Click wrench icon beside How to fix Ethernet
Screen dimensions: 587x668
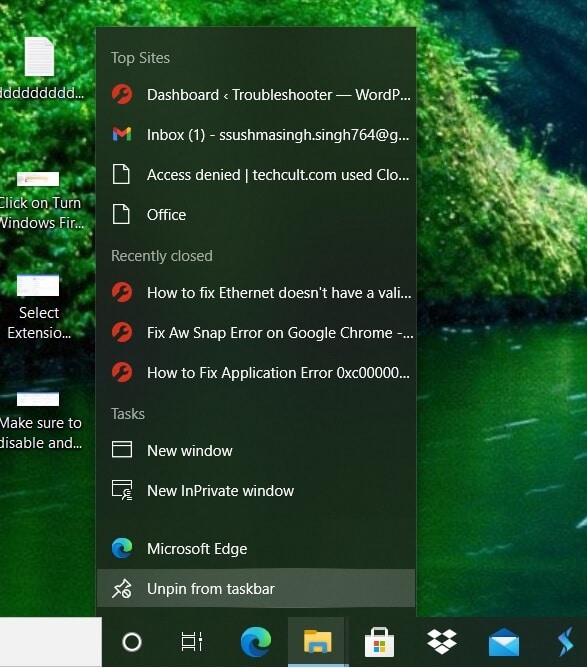click(x=122, y=292)
